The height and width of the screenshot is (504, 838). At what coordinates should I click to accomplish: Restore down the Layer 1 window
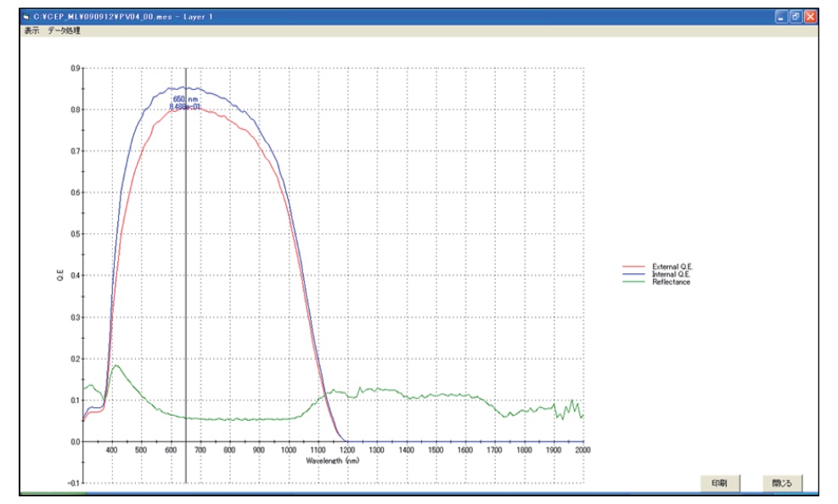pos(796,17)
